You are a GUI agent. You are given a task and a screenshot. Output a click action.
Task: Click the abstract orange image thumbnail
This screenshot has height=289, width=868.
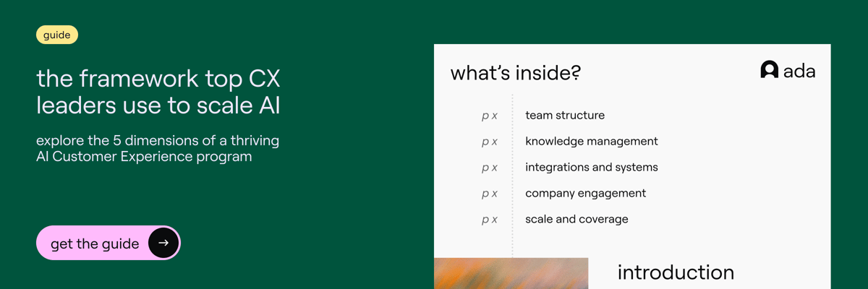pyautogui.click(x=511, y=274)
